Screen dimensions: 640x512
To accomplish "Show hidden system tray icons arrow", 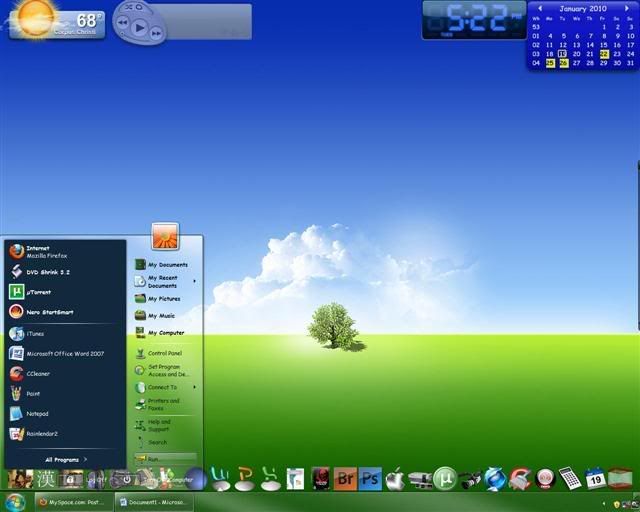I will click(603, 505).
